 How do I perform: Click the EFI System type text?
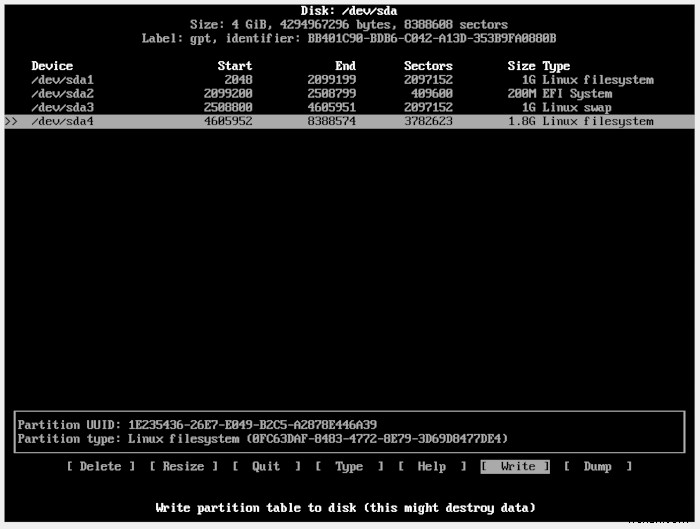(577, 94)
